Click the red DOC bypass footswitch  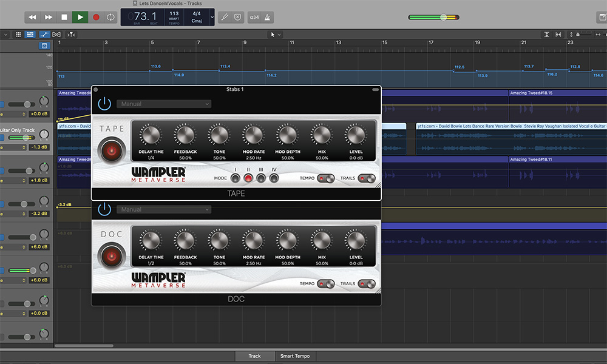(x=112, y=256)
